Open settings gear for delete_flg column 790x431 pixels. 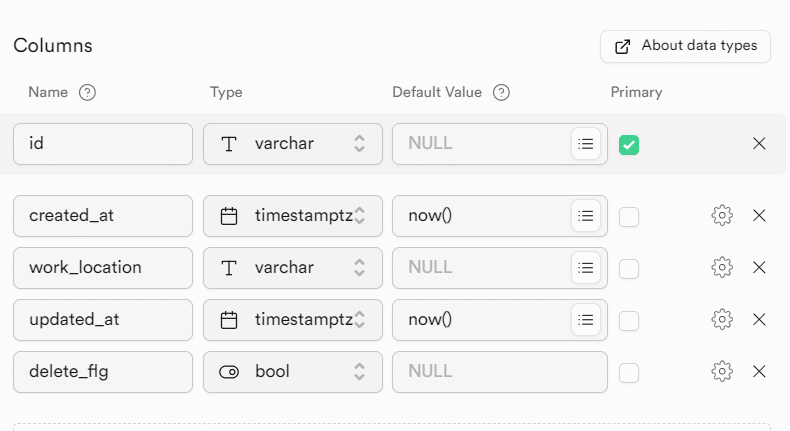(x=722, y=372)
